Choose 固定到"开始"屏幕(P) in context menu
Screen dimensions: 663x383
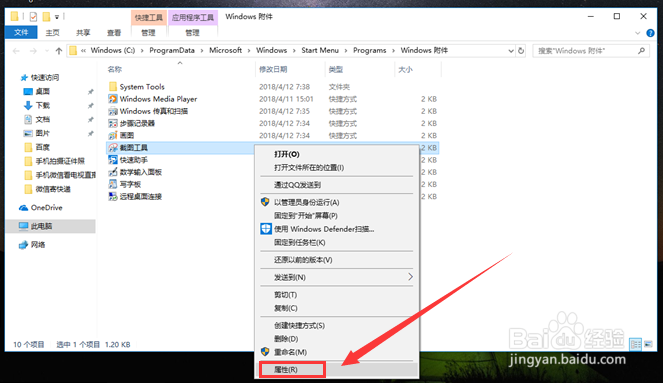click(x=337, y=216)
